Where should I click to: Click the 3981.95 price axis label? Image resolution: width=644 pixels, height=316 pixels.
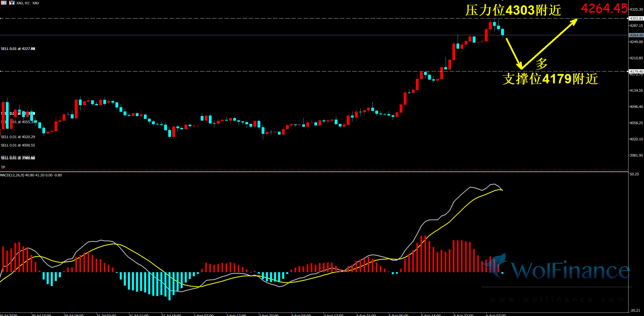(636, 155)
